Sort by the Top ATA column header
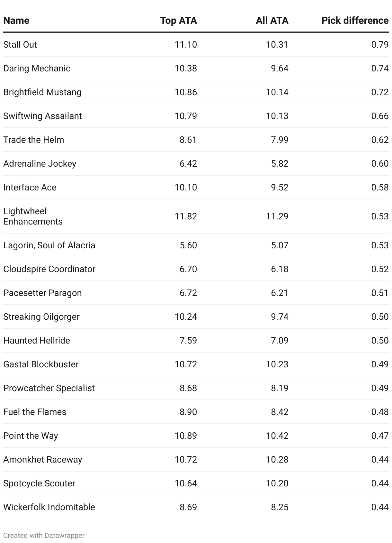Screen dimensions: 392x543 179,21
